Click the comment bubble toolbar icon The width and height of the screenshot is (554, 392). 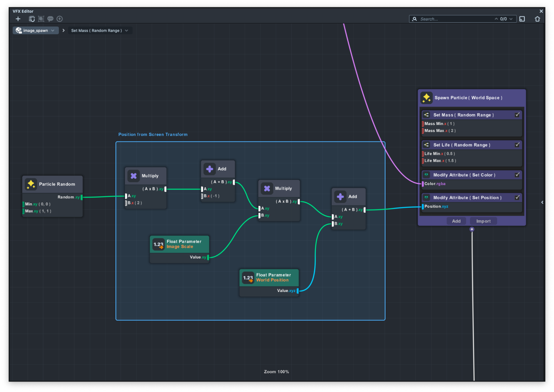tap(50, 19)
